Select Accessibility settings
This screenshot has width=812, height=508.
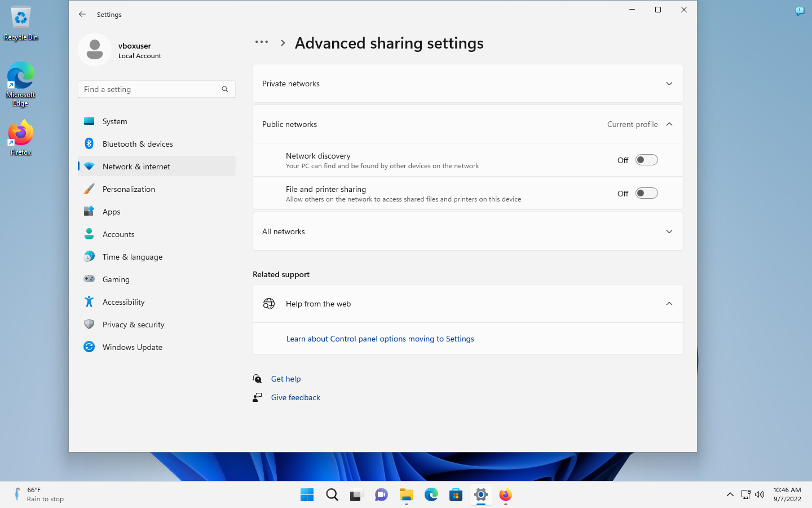click(x=123, y=301)
